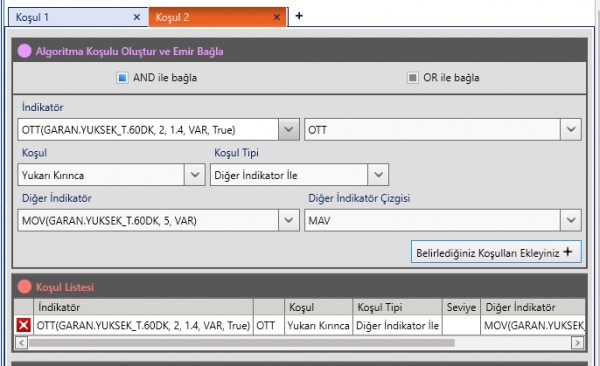The width and height of the screenshot is (600, 366).
Task: Open the Yukarı Kırınca condition dropdown
Action: click(195, 175)
